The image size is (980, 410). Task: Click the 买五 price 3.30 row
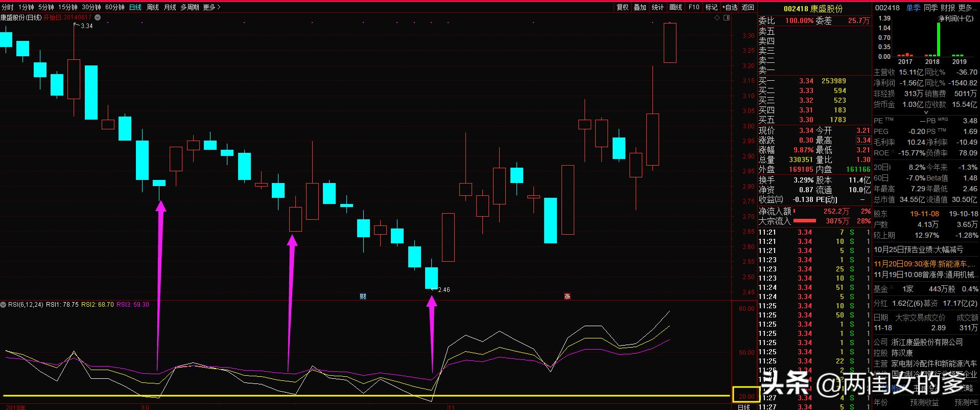(x=814, y=120)
